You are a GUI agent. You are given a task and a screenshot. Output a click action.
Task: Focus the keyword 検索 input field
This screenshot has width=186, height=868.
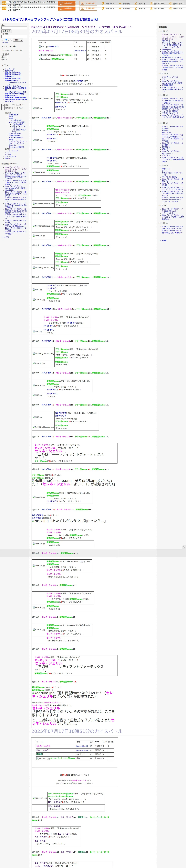point(14,28)
